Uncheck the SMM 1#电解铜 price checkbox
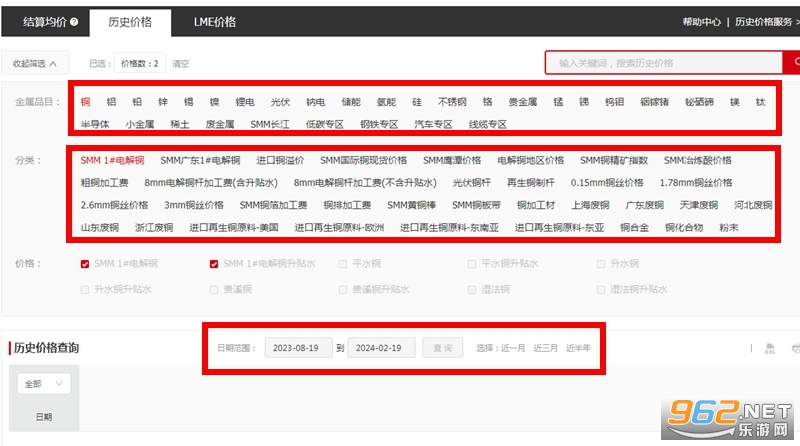This screenshot has height=446, width=800. click(85, 264)
